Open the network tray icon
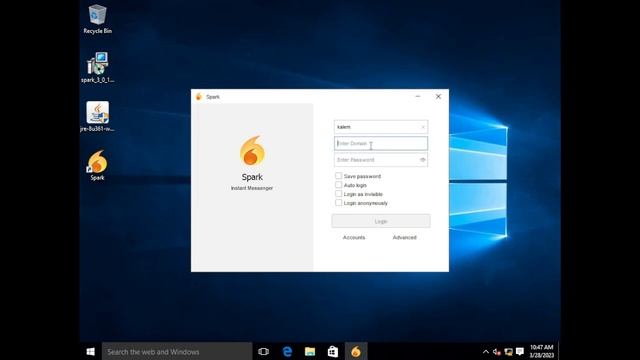The height and width of the screenshot is (360, 640). tap(508, 351)
